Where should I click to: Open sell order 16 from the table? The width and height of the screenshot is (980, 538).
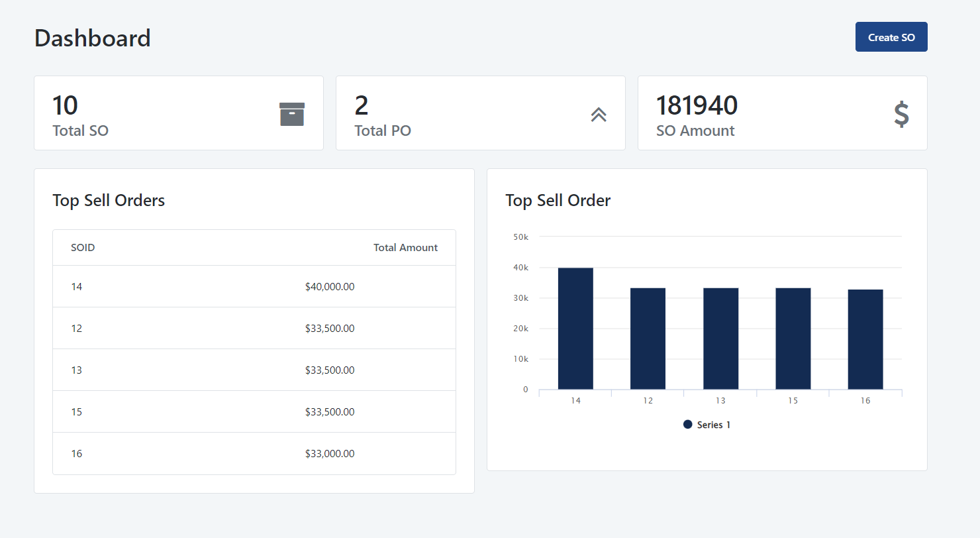(x=76, y=453)
